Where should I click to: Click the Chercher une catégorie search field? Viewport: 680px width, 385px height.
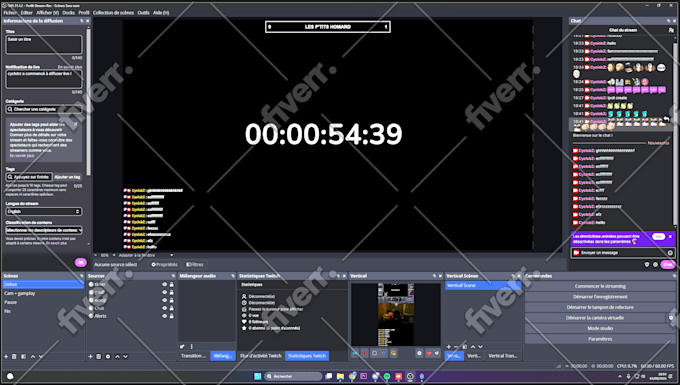pos(44,109)
